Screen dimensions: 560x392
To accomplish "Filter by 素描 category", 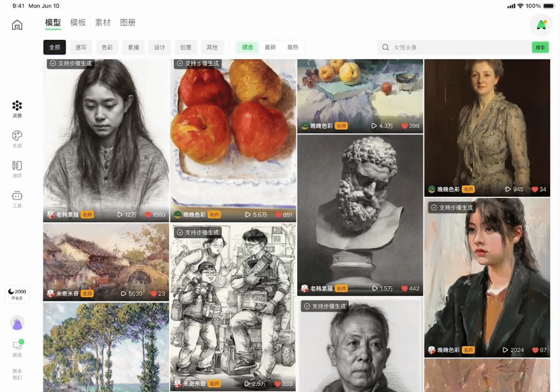I will 133,47.
